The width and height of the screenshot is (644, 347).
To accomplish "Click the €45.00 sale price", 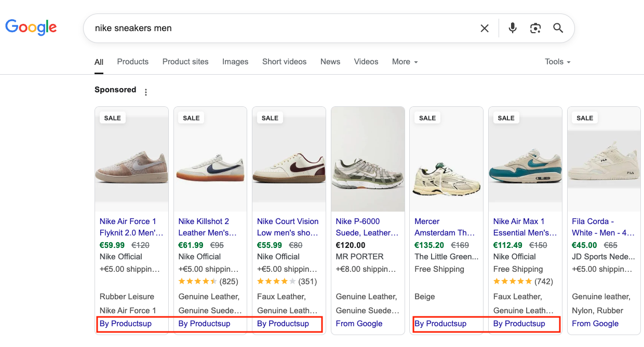I will (x=585, y=245).
